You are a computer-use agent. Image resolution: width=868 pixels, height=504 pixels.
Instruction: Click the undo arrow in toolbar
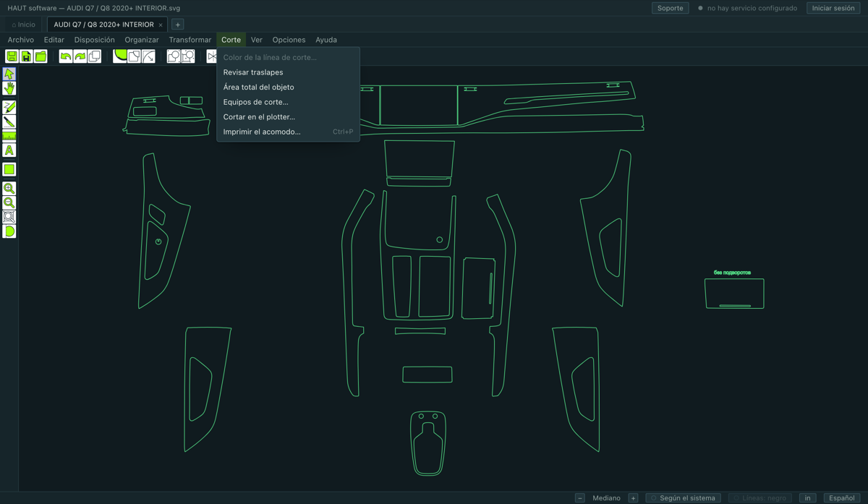(66, 56)
